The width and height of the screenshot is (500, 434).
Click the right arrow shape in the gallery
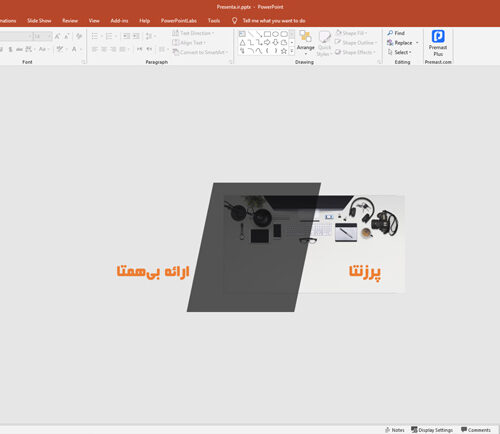[x=267, y=43]
